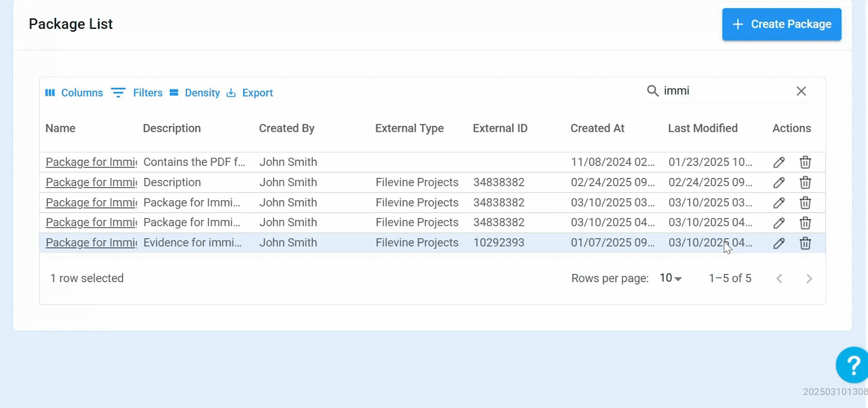The width and height of the screenshot is (868, 408).
Task: Focus the search field containing 'immi'
Action: point(726,91)
